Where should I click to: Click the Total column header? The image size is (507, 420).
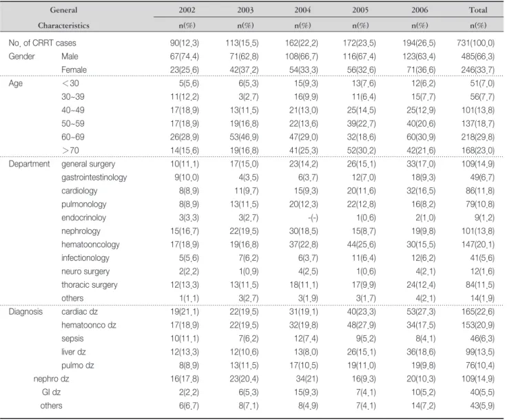(x=478, y=10)
